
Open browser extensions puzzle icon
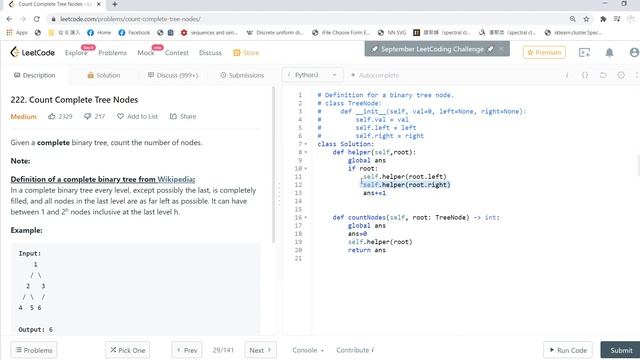pyautogui.click(x=603, y=19)
